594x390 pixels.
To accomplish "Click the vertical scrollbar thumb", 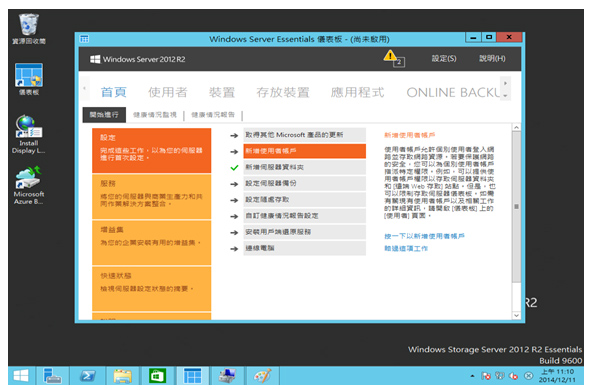I will click(516, 207).
